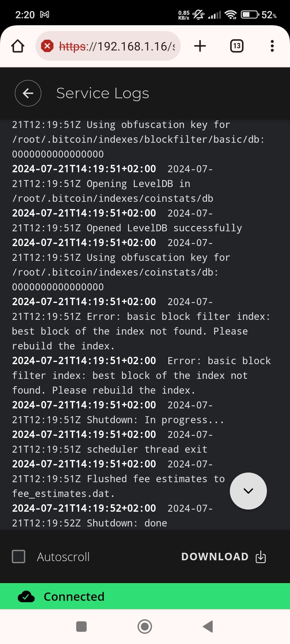Open the tab switcher showing 13 tabs

[x=237, y=46]
